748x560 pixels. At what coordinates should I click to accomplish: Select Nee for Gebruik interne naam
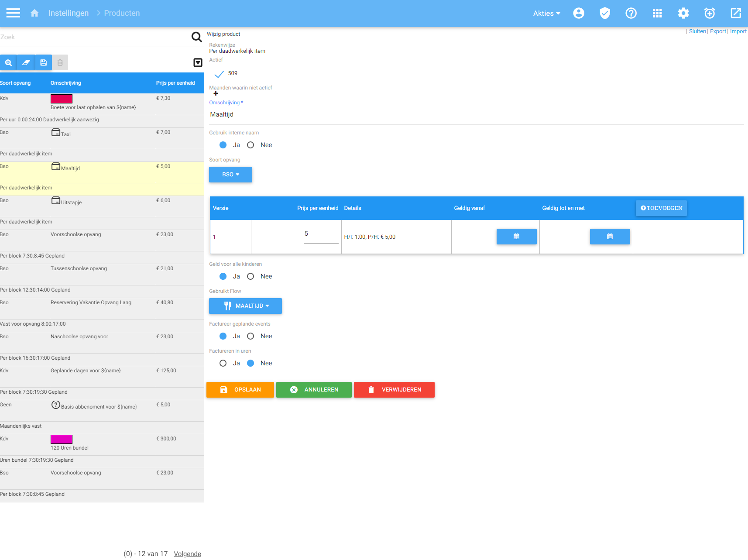(x=250, y=145)
